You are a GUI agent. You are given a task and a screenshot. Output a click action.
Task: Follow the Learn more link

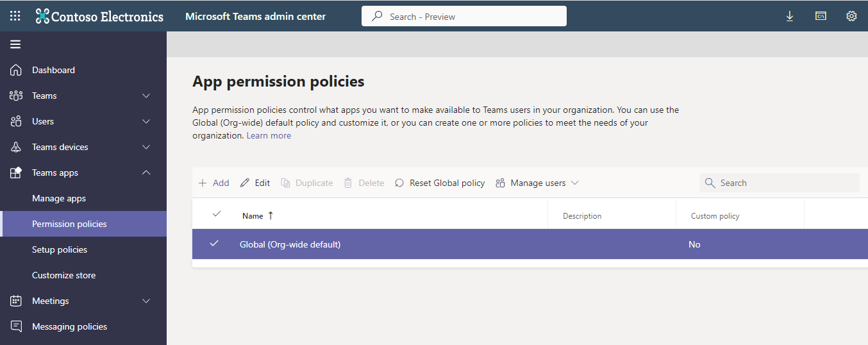tap(269, 135)
